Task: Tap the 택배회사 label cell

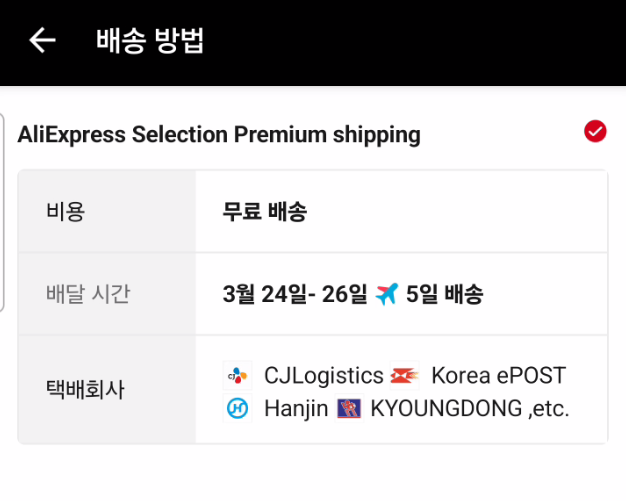Action: [x=86, y=390]
